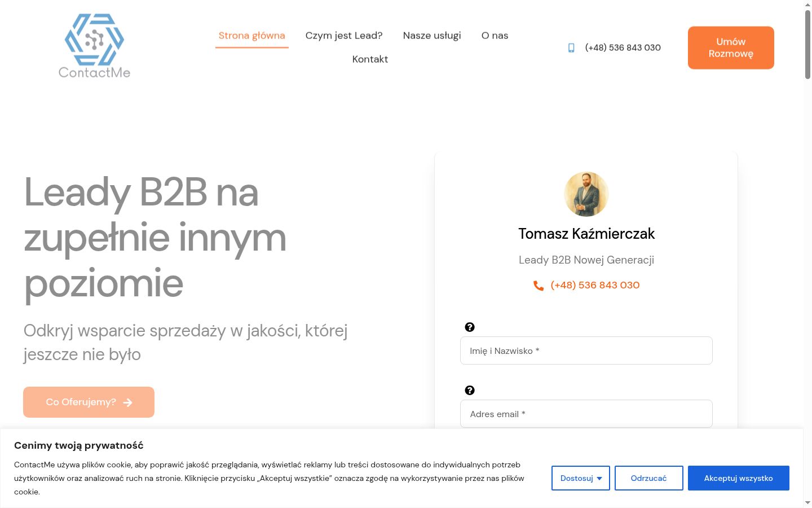Click subtitle Odkryj wsparcie sprzedaży text
This screenshot has width=812, height=508.
click(x=186, y=342)
